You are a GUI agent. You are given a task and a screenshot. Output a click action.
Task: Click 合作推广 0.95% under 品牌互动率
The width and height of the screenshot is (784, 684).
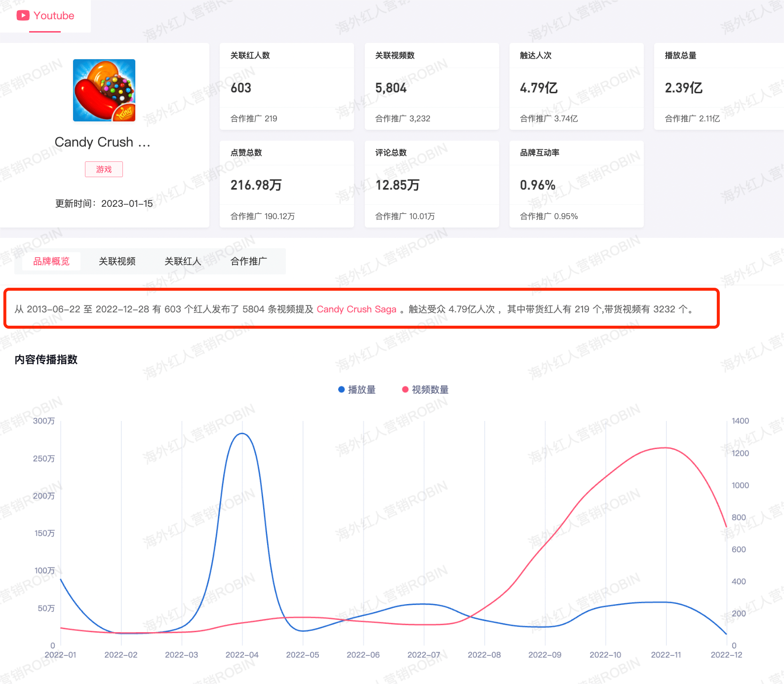[549, 216]
